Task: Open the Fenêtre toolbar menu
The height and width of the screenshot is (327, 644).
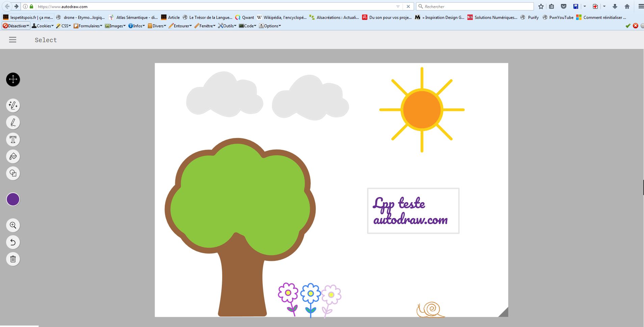Action: pyautogui.click(x=205, y=26)
